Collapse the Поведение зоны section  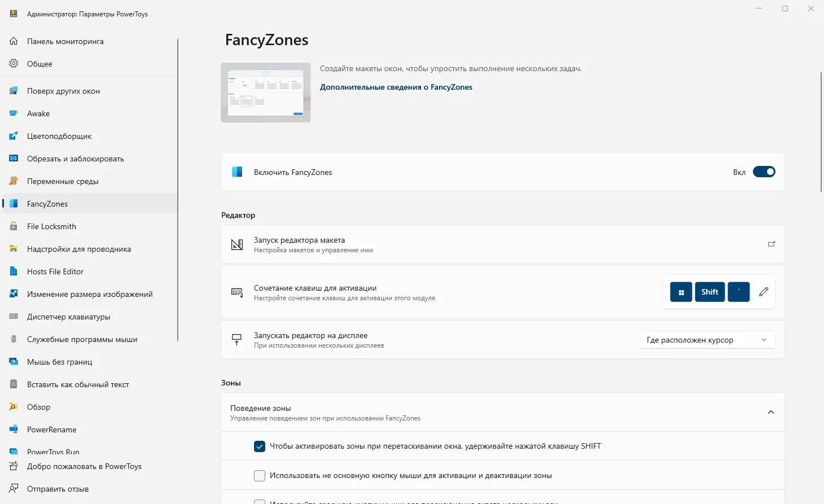770,413
